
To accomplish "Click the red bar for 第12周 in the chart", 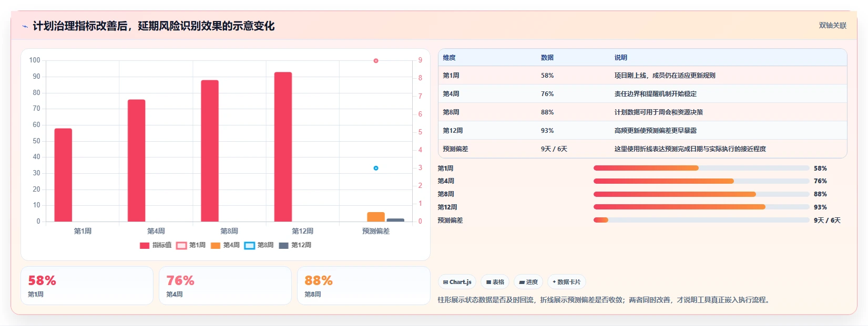I will [x=283, y=147].
